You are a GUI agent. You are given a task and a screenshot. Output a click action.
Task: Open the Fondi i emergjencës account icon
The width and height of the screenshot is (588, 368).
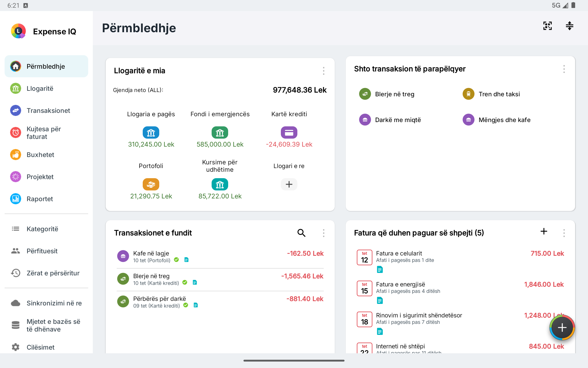(220, 132)
